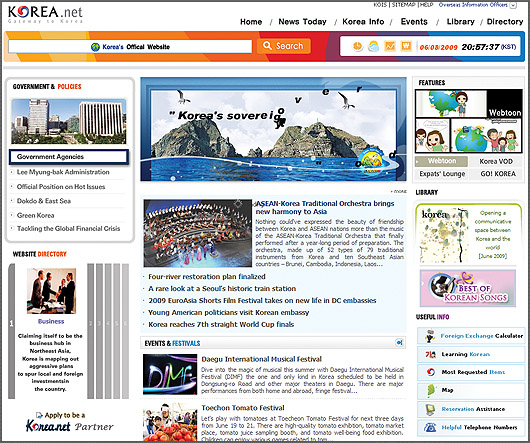Click the Reservation Assistance computer icon
The width and height of the screenshot is (530, 443).
pyautogui.click(x=430, y=409)
